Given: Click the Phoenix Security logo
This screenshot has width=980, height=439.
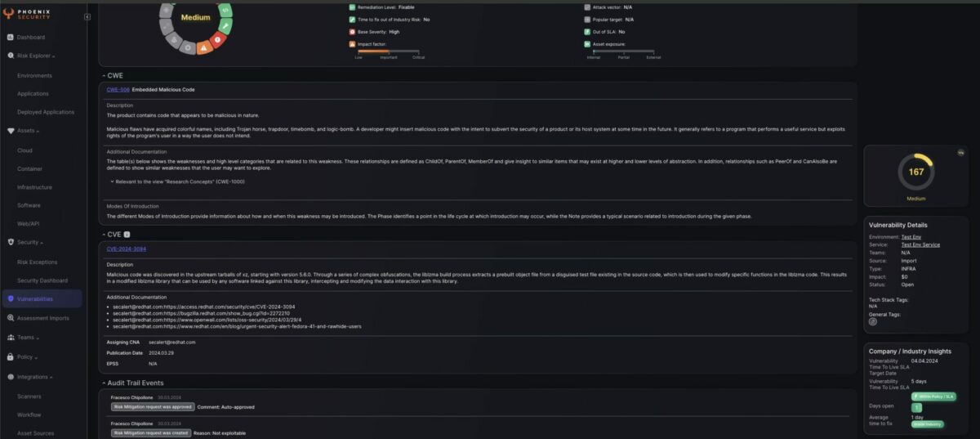Looking at the screenshot, I should click(31, 16).
